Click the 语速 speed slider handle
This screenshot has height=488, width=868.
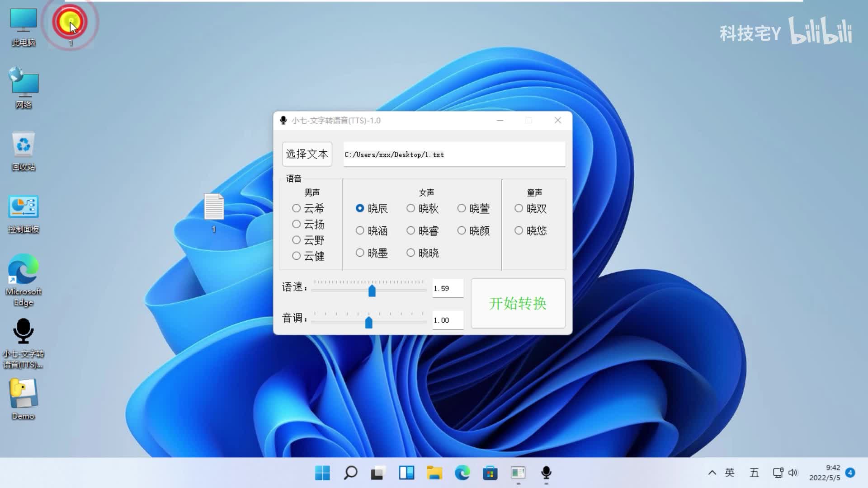372,291
